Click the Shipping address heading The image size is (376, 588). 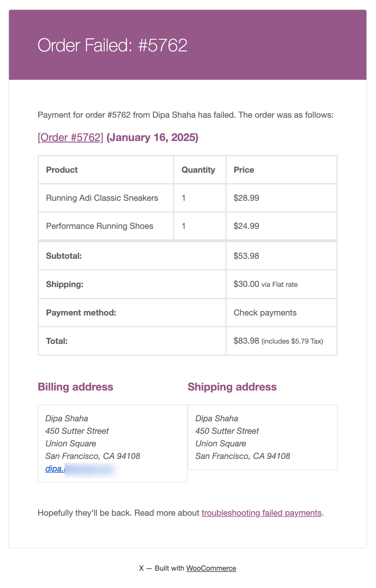232,387
